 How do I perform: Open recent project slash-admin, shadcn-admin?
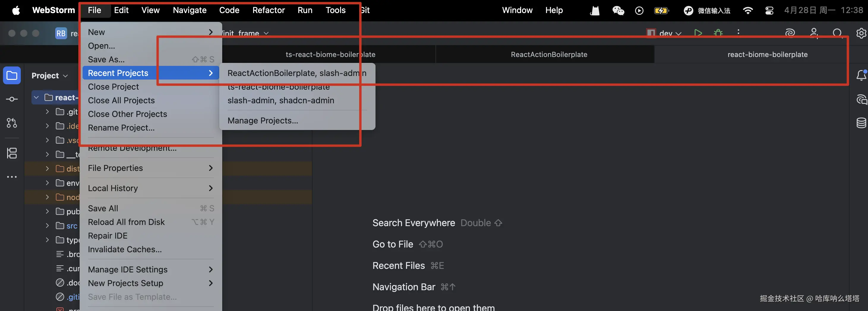point(297,100)
